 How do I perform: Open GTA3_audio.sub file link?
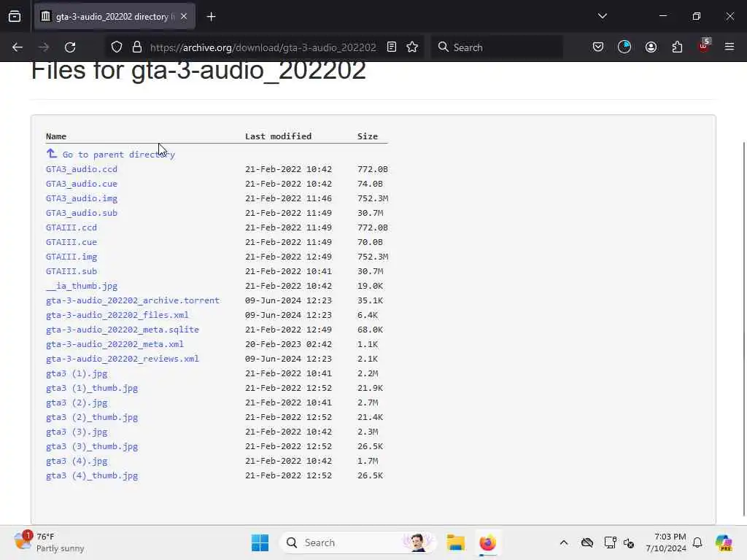click(x=82, y=213)
